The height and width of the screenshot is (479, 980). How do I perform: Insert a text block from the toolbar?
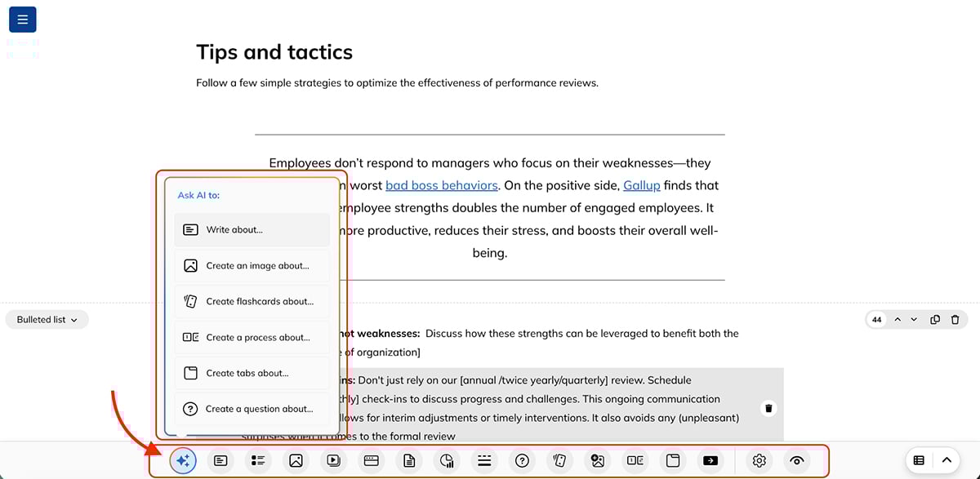(220, 460)
